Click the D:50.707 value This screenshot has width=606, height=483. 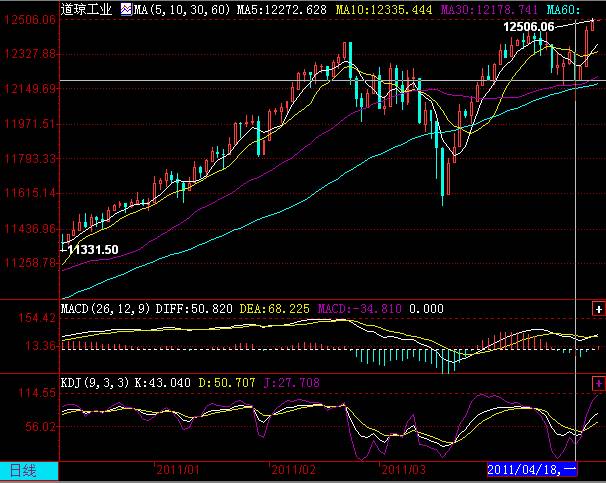227,383
